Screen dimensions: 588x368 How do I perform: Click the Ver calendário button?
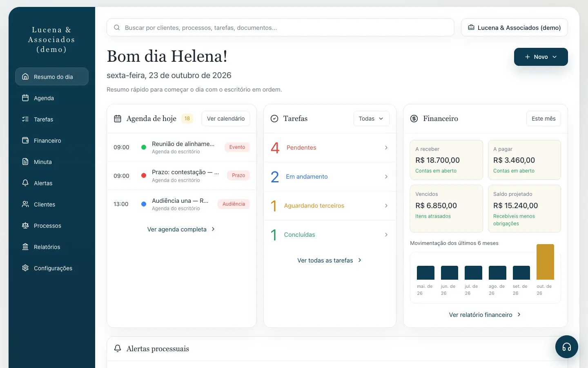tap(226, 119)
